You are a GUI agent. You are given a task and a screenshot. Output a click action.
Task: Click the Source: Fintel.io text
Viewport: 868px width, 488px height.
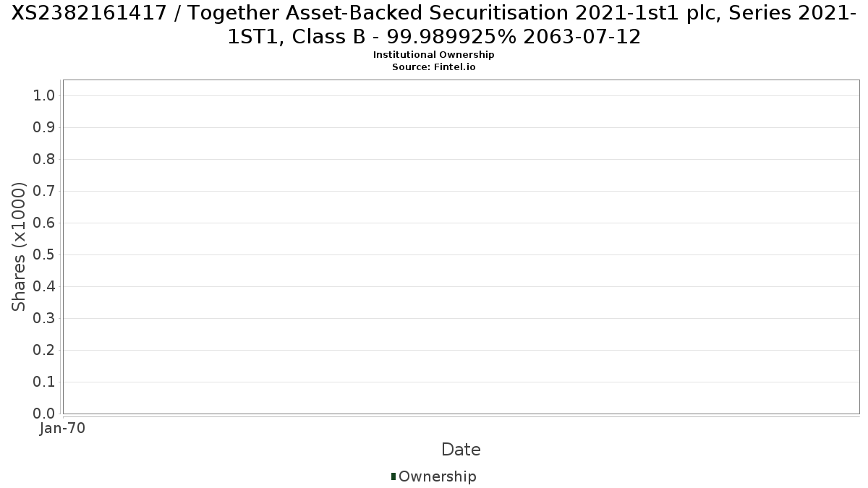(434, 67)
